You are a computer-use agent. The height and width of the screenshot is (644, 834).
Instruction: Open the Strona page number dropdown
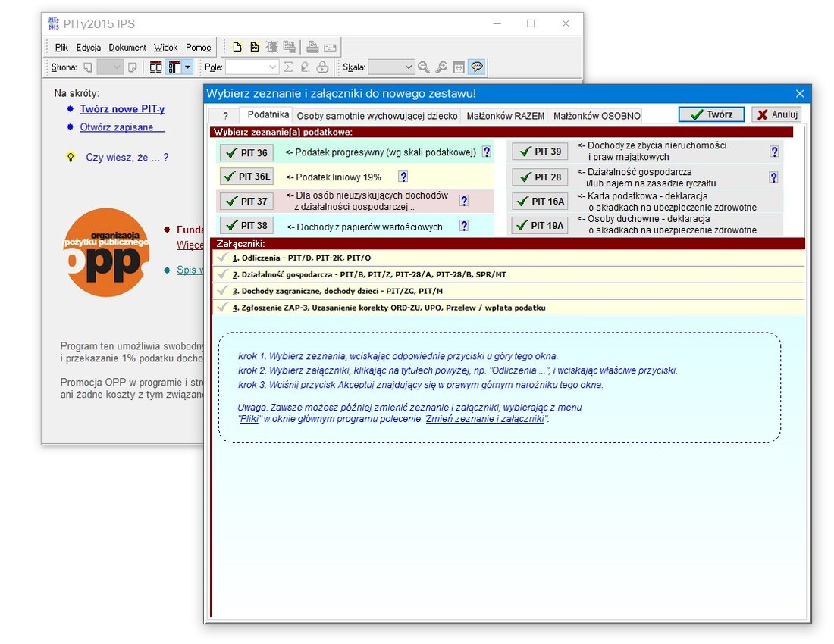tap(110, 67)
